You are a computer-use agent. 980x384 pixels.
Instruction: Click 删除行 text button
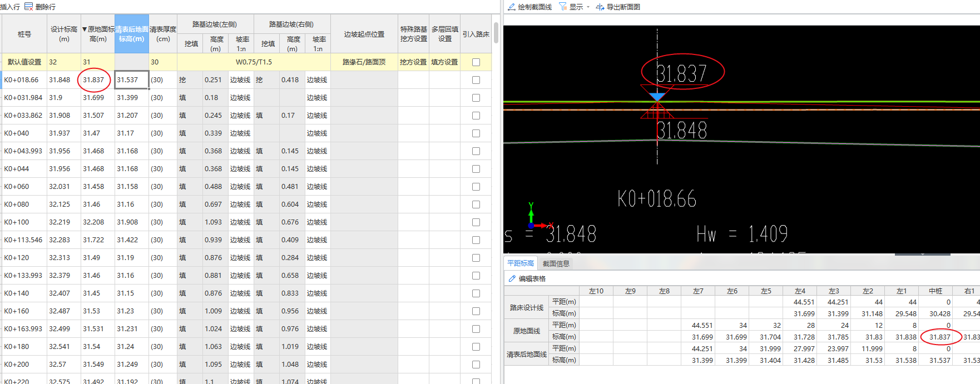(45, 7)
